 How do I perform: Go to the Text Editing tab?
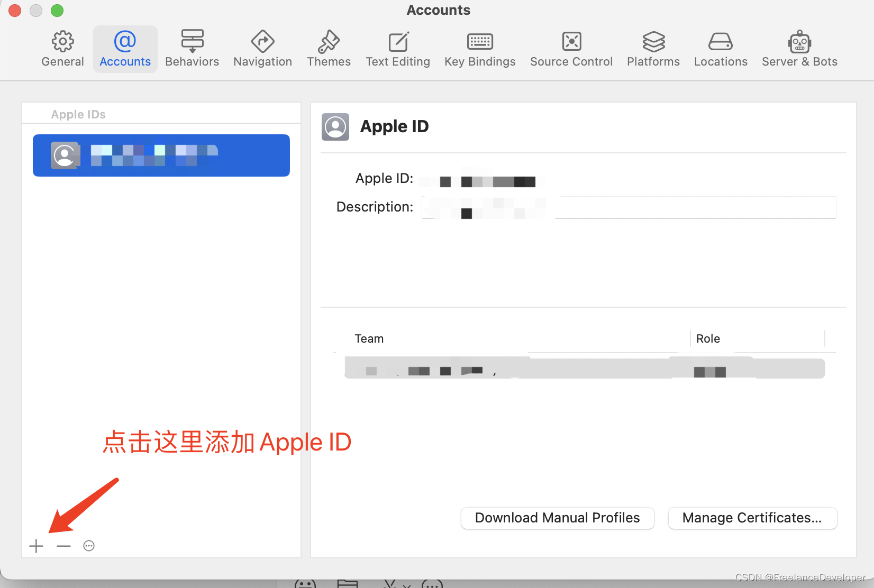tap(398, 49)
